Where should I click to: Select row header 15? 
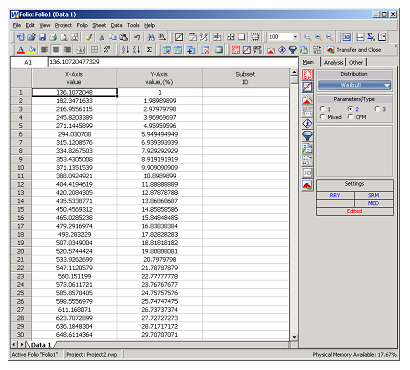[21, 209]
